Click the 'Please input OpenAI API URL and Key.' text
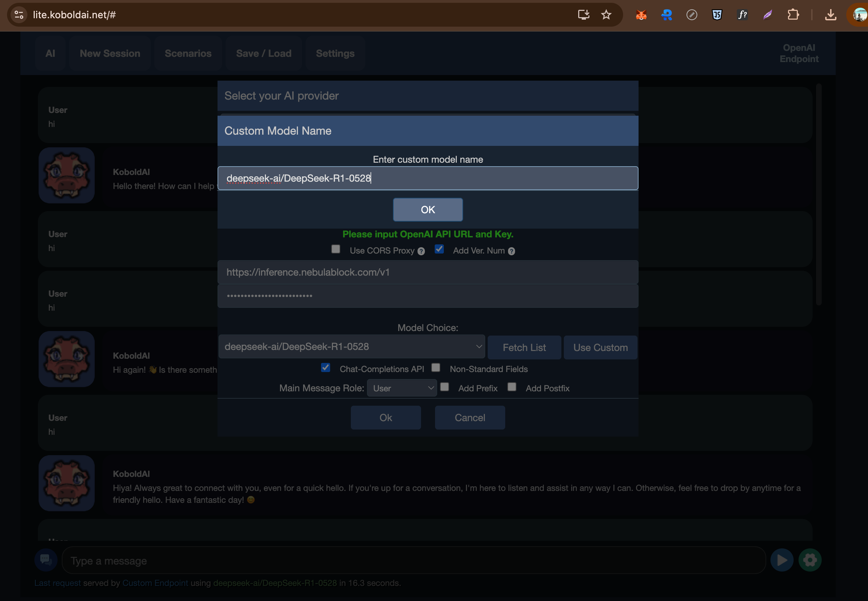 click(428, 234)
